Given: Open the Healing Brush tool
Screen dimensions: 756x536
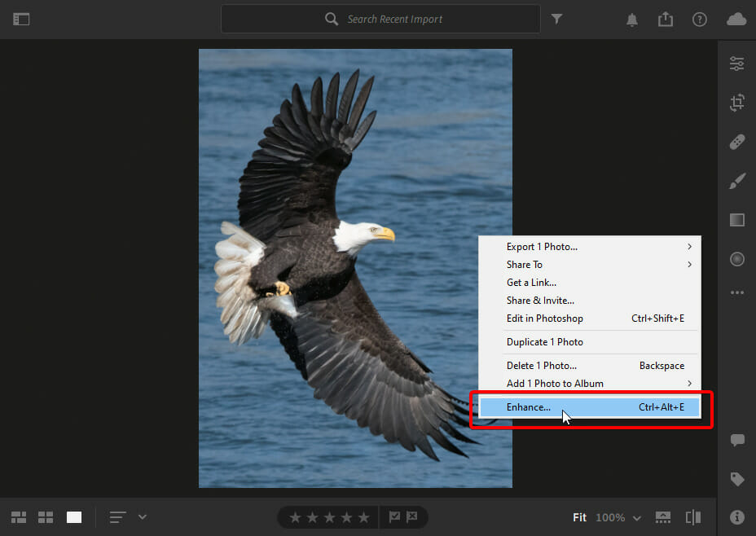Looking at the screenshot, I should tap(736, 141).
